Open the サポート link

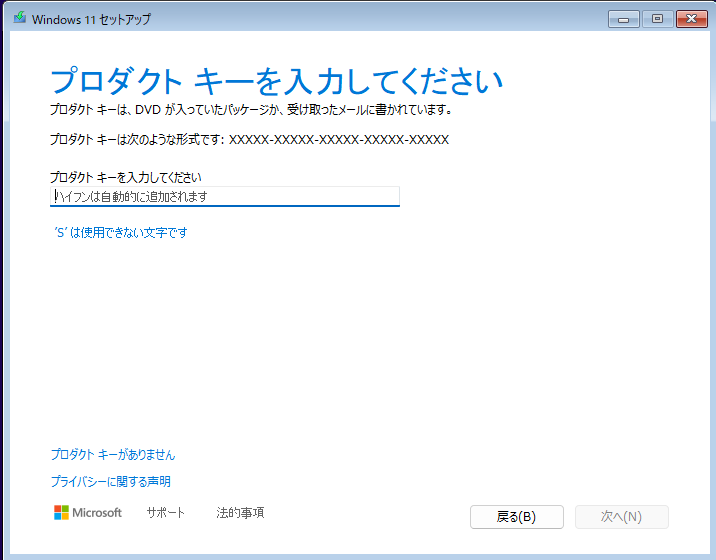pyautogui.click(x=165, y=512)
